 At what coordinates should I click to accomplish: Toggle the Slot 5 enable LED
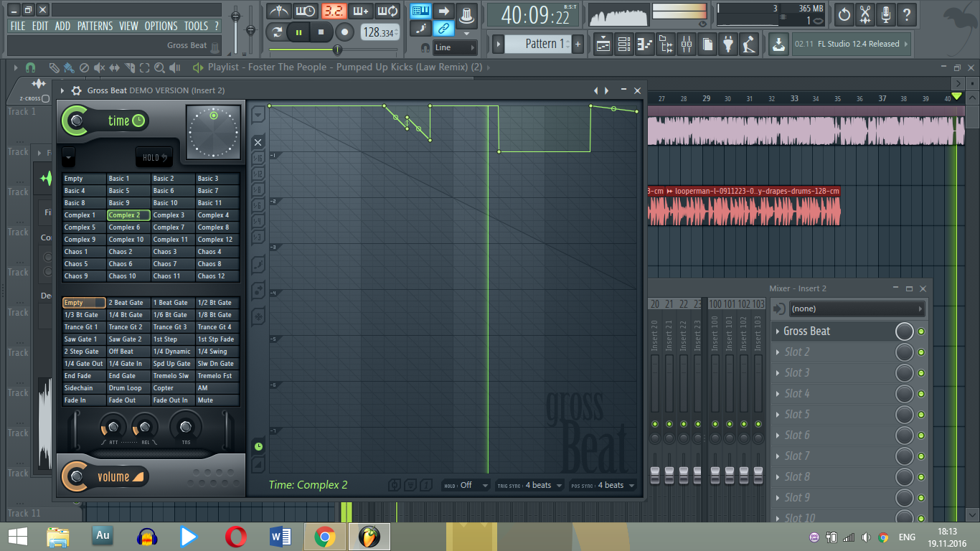point(921,415)
